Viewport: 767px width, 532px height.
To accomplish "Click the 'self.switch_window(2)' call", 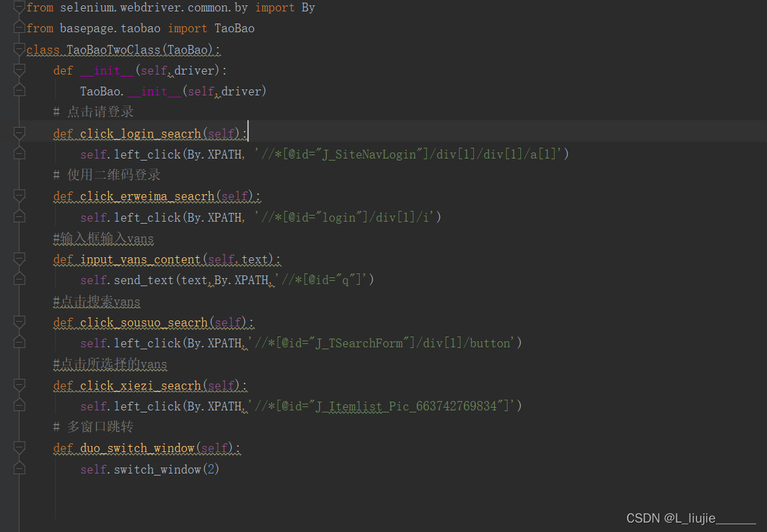I will (x=150, y=470).
